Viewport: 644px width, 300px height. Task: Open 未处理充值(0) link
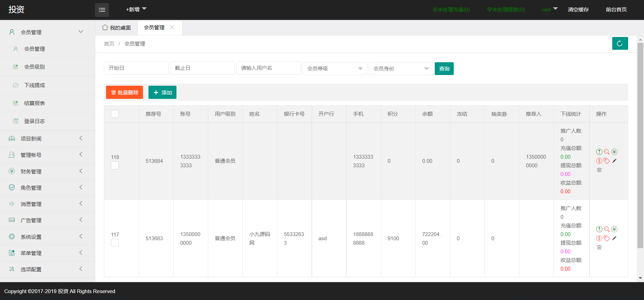click(451, 9)
